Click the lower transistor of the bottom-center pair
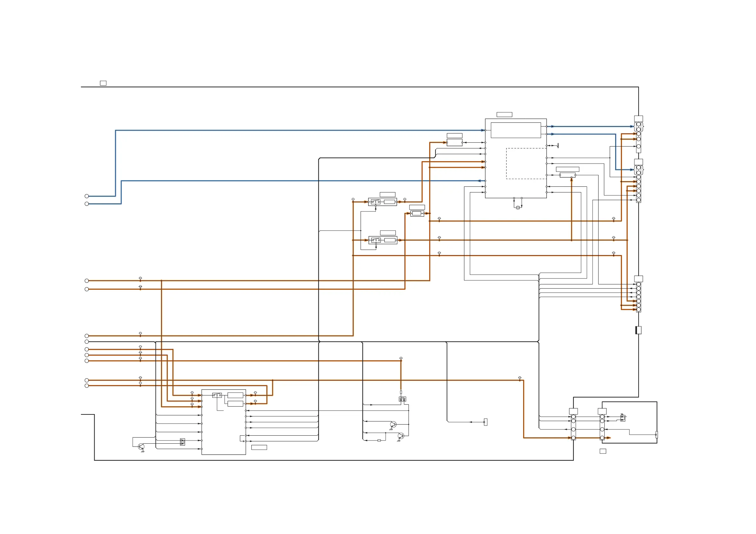The width and height of the screenshot is (756, 534). pos(401,436)
